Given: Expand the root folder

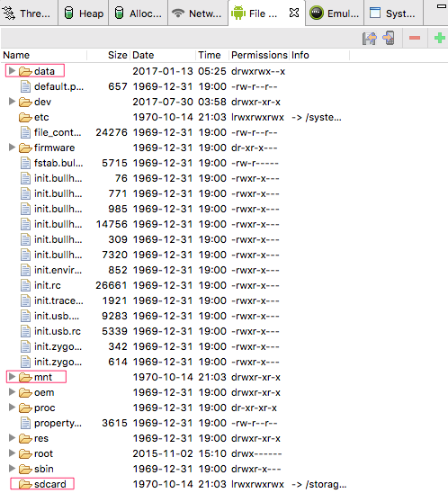Looking at the screenshot, I should 12,453.
